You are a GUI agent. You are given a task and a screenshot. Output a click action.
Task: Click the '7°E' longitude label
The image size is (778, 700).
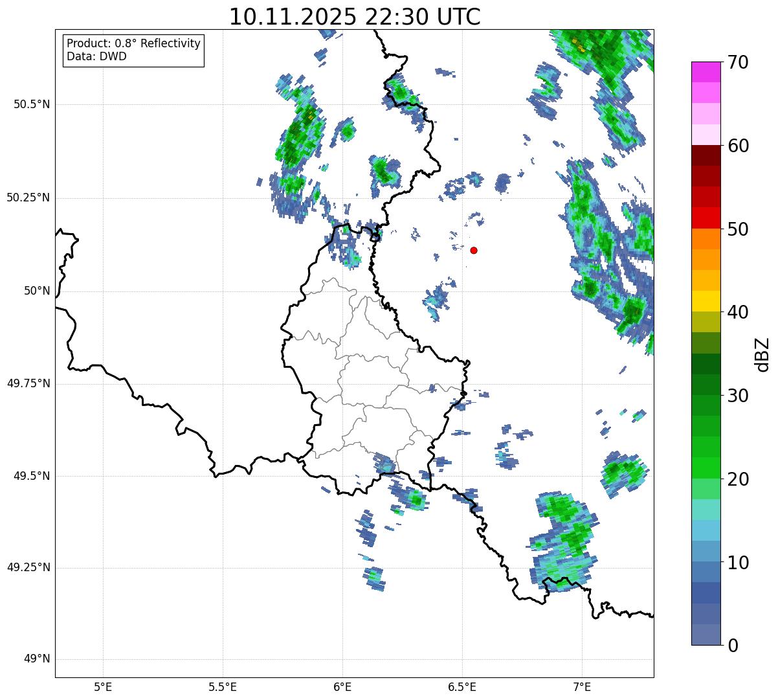click(x=582, y=686)
